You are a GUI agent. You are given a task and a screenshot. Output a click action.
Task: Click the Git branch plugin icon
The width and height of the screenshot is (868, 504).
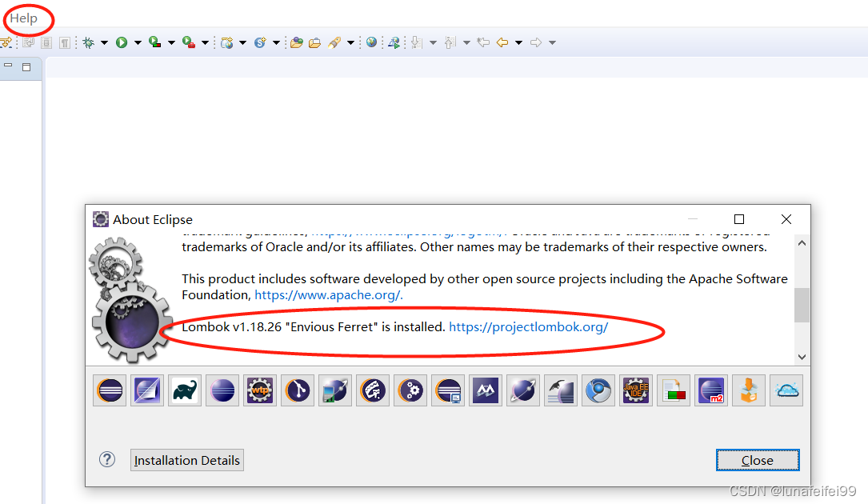[x=298, y=390]
